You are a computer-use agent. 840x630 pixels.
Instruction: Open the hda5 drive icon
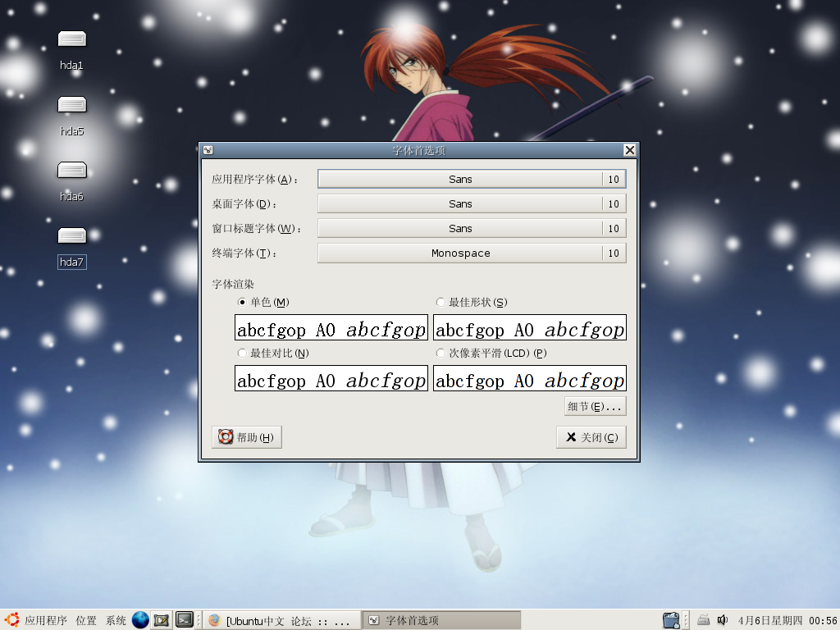click(72, 104)
